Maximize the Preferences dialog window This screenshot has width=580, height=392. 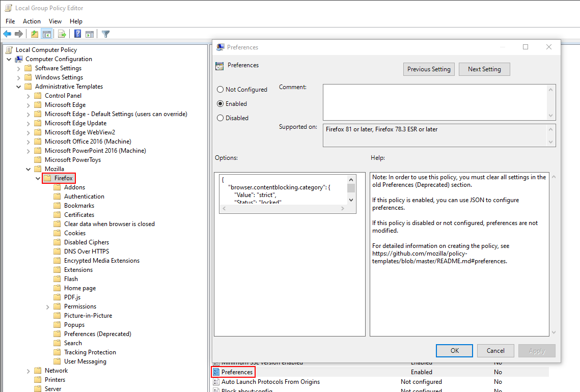click(x=525, y=47)
